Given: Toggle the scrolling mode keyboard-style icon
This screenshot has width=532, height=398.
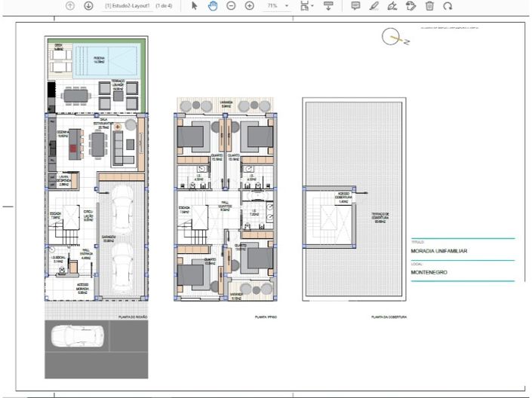Looking at the screenshot, I should click(328, 5).
